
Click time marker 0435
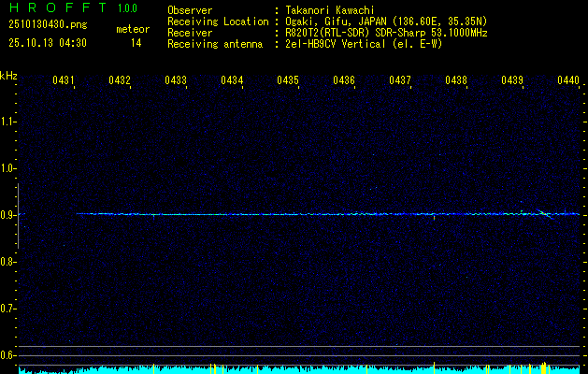pos(288,79)
